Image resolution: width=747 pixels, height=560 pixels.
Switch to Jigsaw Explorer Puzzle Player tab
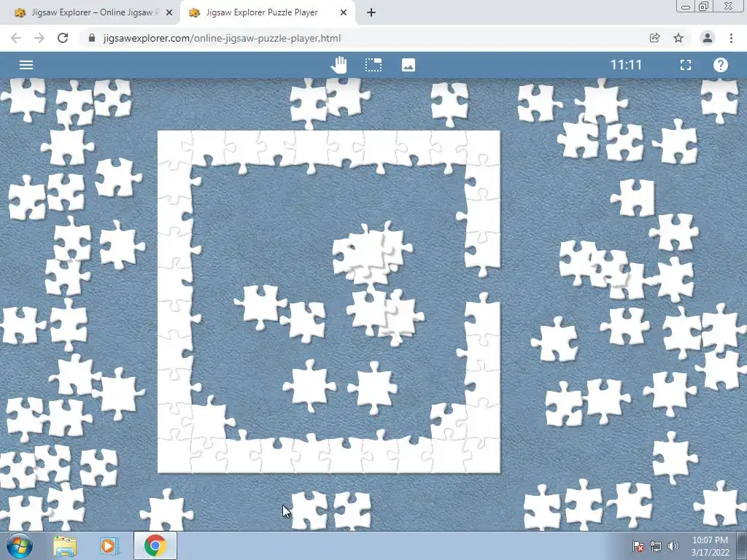262,13
